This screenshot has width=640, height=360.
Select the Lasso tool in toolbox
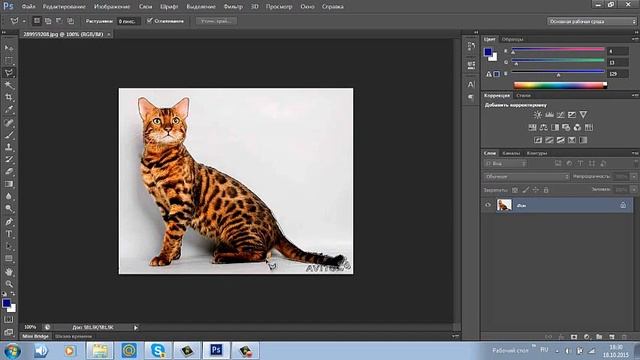(x=9, y=73)
